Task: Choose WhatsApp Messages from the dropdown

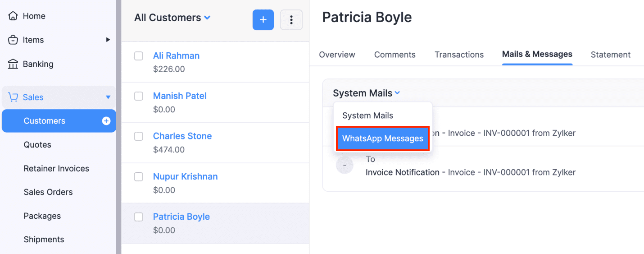Action: click(382, 139)
